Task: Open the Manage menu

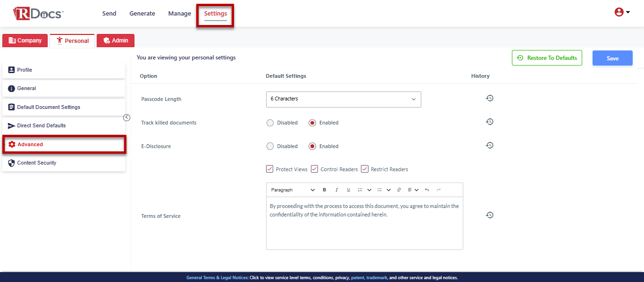Action: (x=179, y=14)
